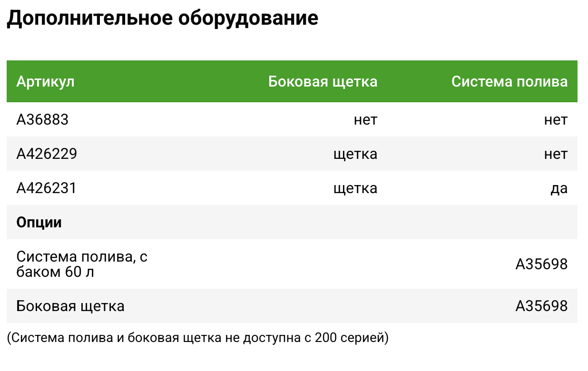Select the Артикул column header
This screenshot has height=371, width=588.
[45, 81]
